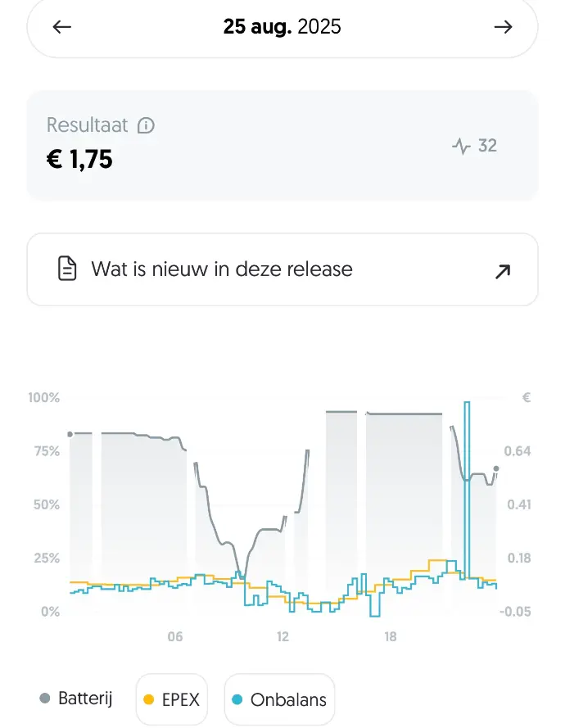The width and height of the screenshot is (565, 728).
Task: Open "Wat is nieuw in deze release"
Action: [222, 269]
